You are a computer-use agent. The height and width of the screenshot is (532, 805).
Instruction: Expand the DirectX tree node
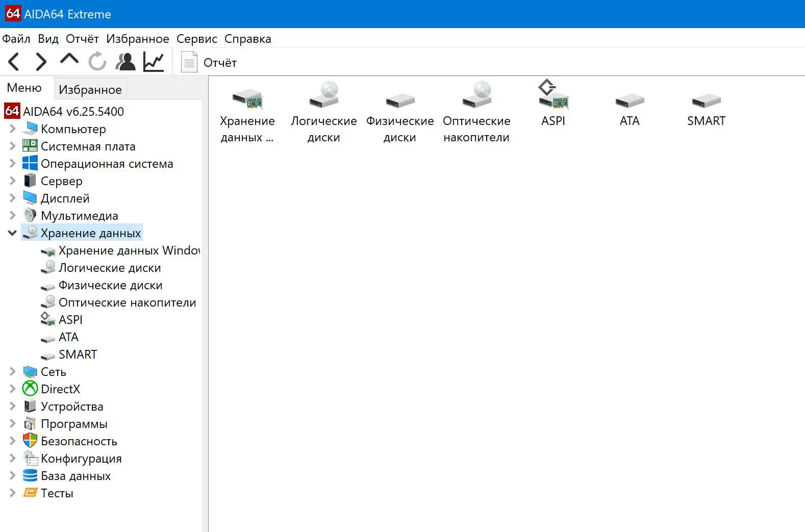12,389
